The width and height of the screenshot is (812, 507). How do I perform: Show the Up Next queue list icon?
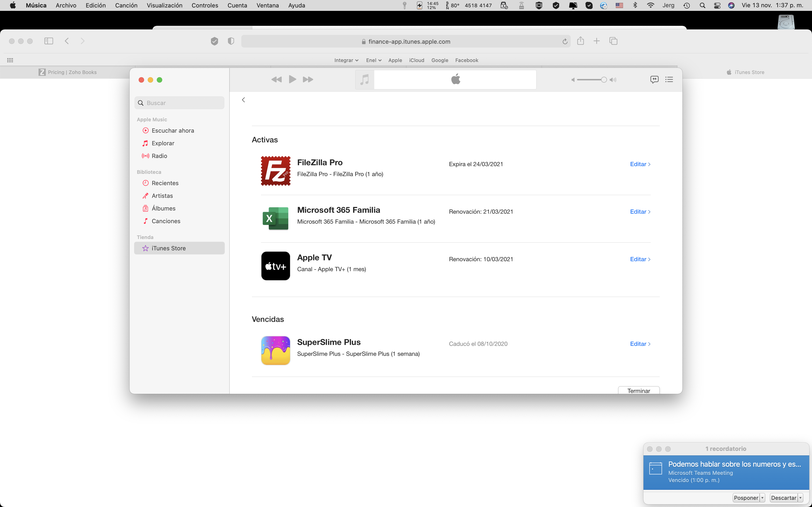pos(669,79)
